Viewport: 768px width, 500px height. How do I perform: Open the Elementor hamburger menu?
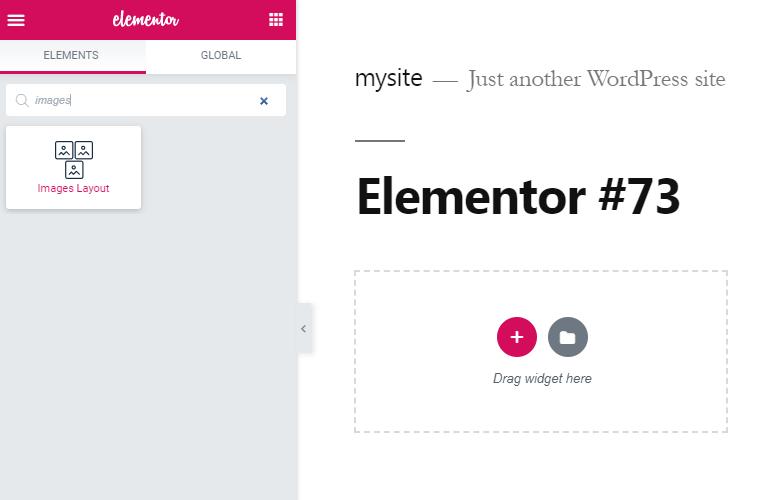[x=16, y=20]
